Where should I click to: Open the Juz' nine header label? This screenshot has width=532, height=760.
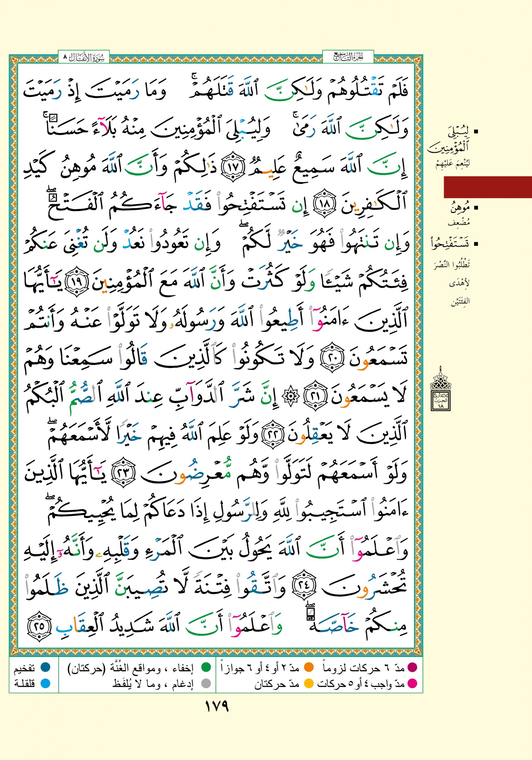point(348,57)
